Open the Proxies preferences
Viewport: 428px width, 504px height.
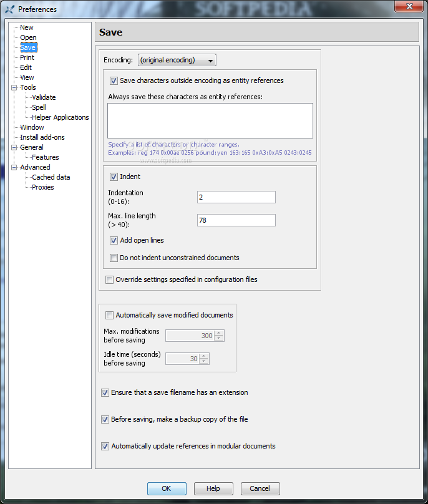(x=43, y=187)
